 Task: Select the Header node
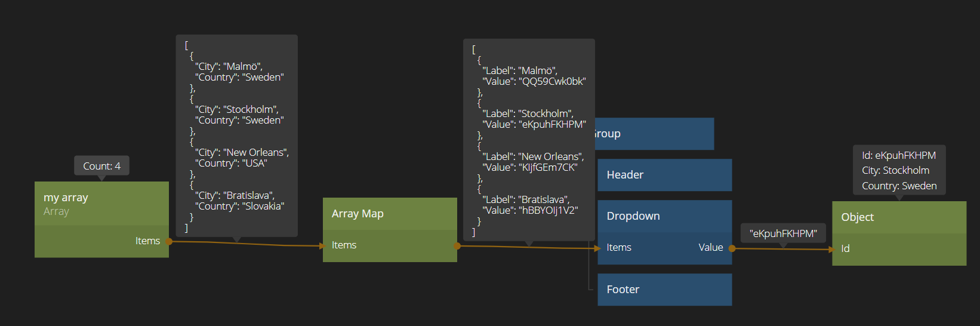point(664,175)
